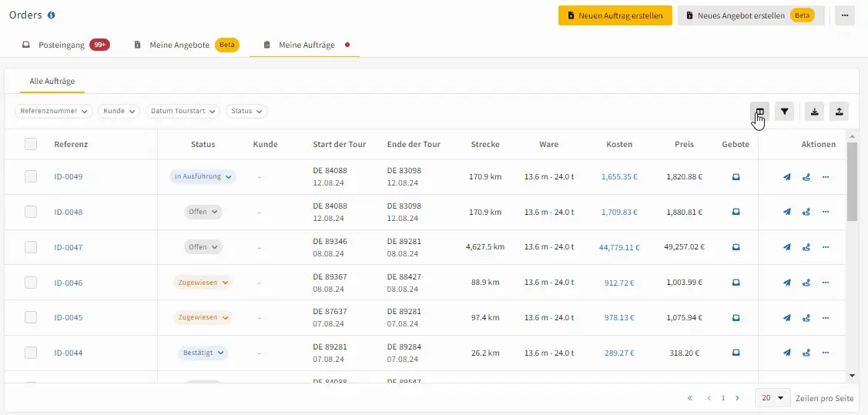This screenshot has width=868, height=415.
Task: Open order link ID-0047
Action: [68, 247]
